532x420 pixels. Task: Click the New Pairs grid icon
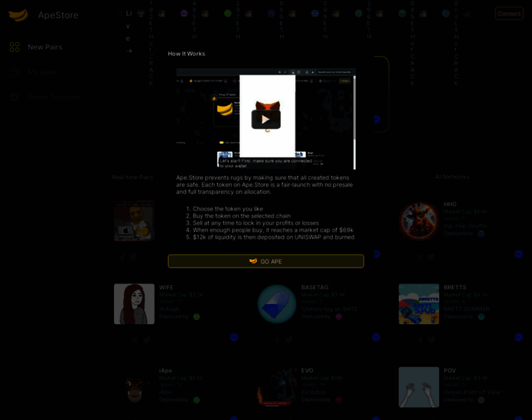(x=15, y=47)
